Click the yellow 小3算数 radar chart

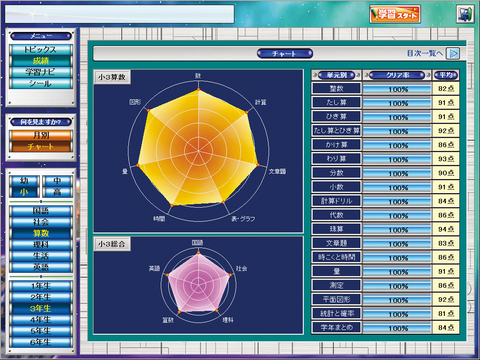(x=198, y=150)
